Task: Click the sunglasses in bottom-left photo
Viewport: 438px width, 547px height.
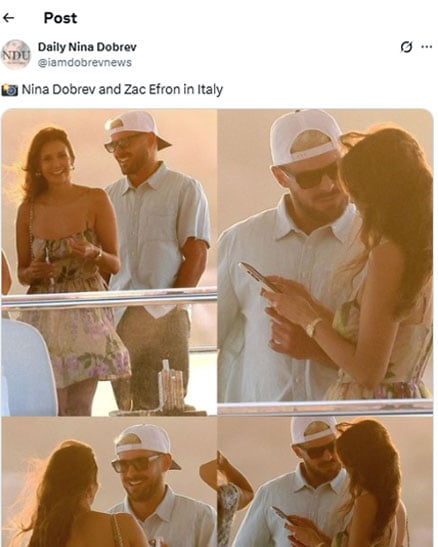Action: coord(137,464)
